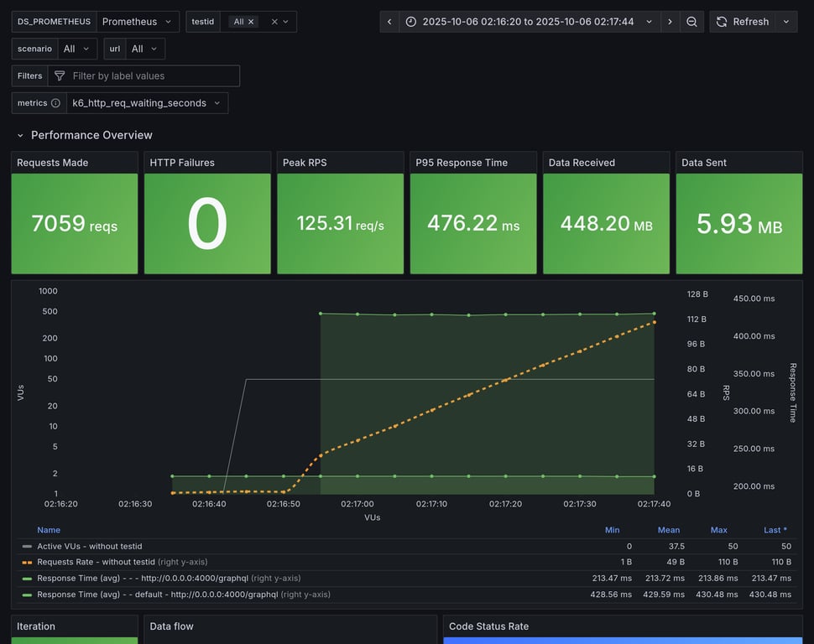Toggle default graphql Response Time series

[x=156, y=595]
